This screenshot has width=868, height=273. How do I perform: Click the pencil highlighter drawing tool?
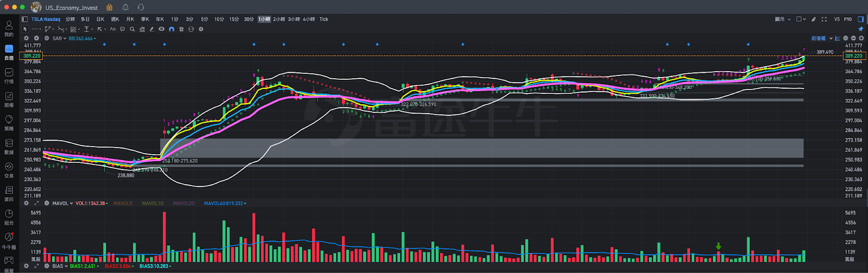(152, 29)
